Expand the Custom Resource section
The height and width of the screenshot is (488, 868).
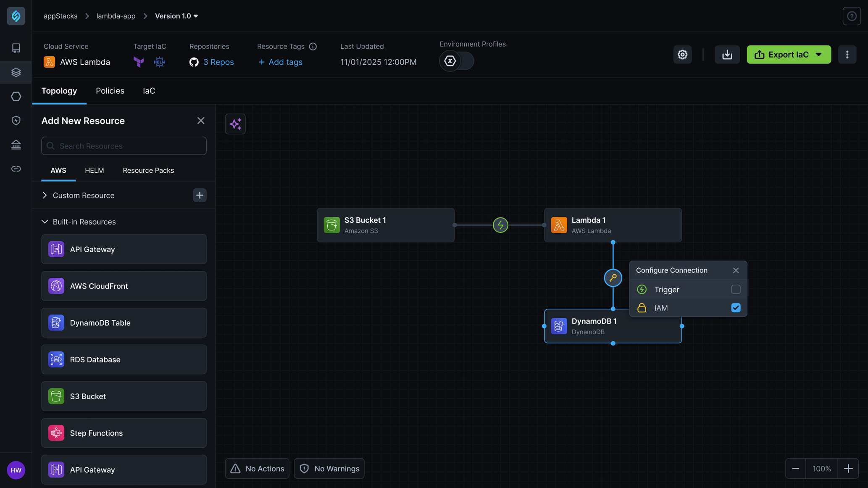click(x=44, y=195)
